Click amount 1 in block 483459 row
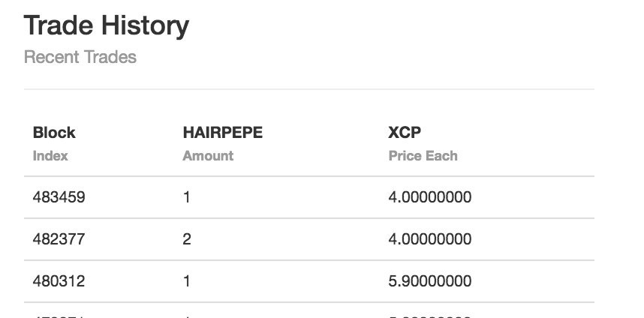 pyautogui.click(x=187, y=197)
